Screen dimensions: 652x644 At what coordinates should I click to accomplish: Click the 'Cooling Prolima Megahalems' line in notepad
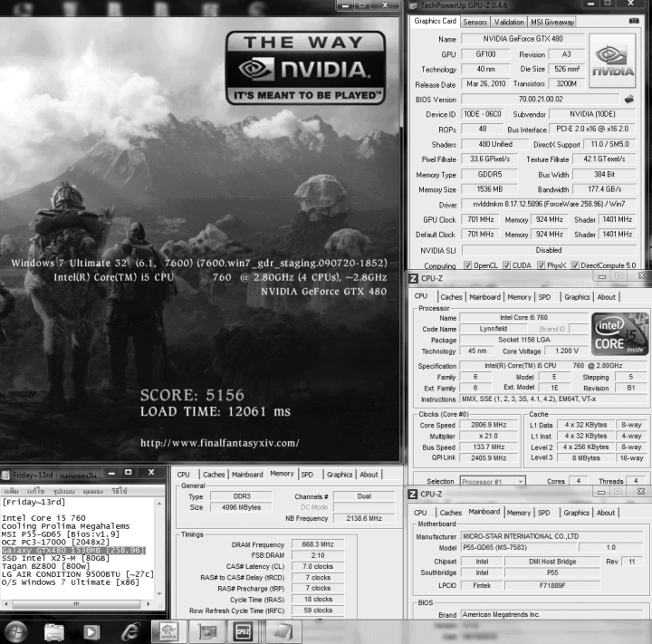coord(66,526)
